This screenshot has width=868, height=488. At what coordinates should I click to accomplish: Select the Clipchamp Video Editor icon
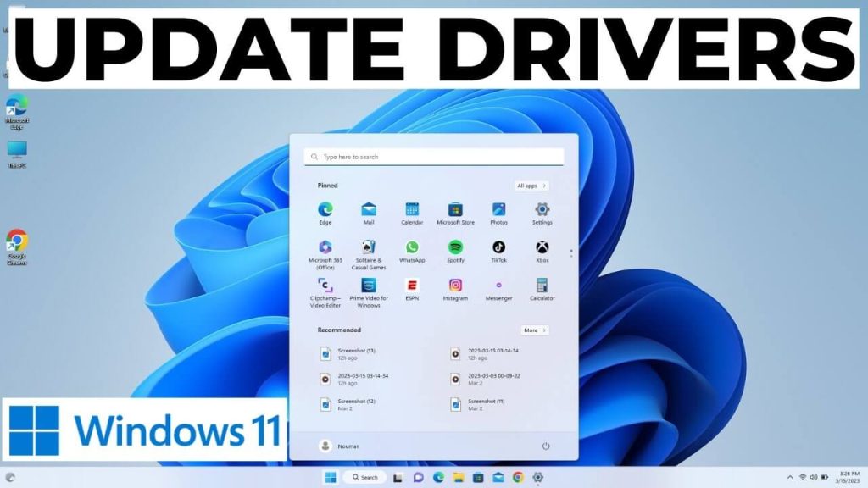coord(325,284)
